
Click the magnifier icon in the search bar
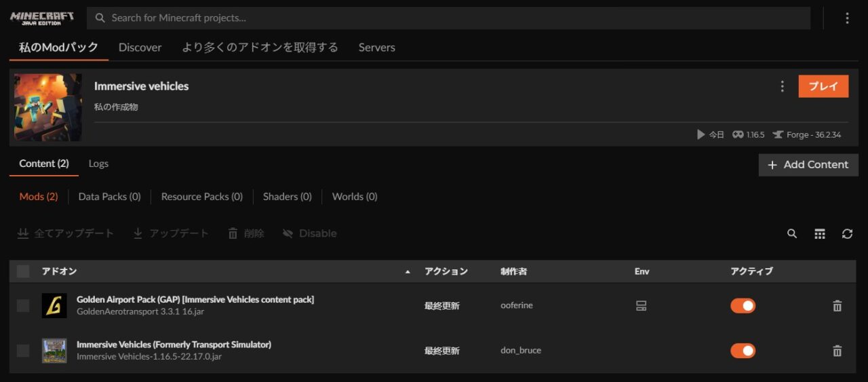point(100,18)
